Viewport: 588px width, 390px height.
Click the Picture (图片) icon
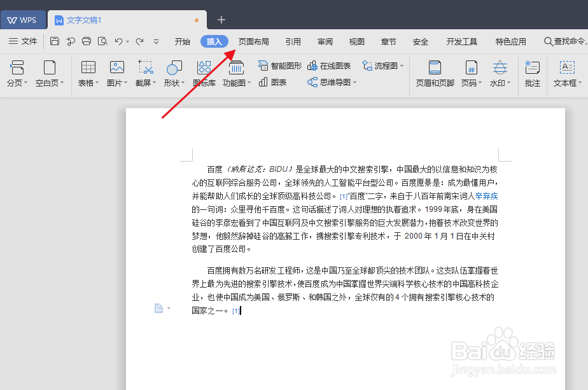(117, 67)
